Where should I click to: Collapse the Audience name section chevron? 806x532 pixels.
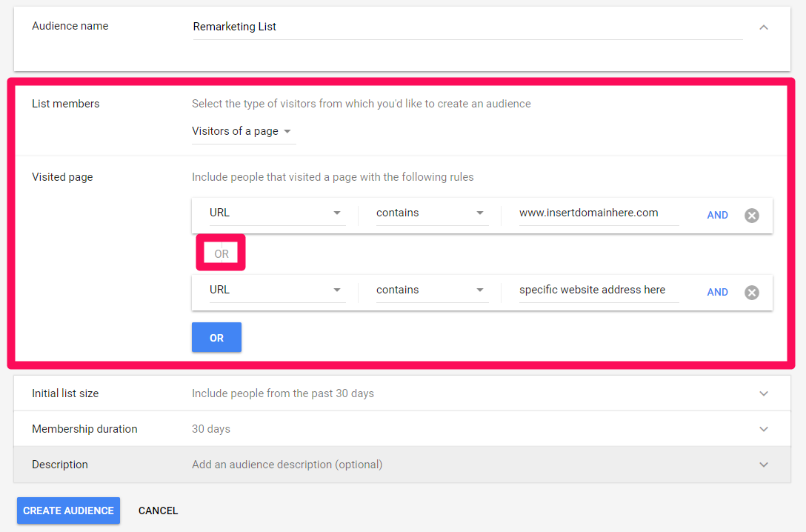[x=764, y=27]
